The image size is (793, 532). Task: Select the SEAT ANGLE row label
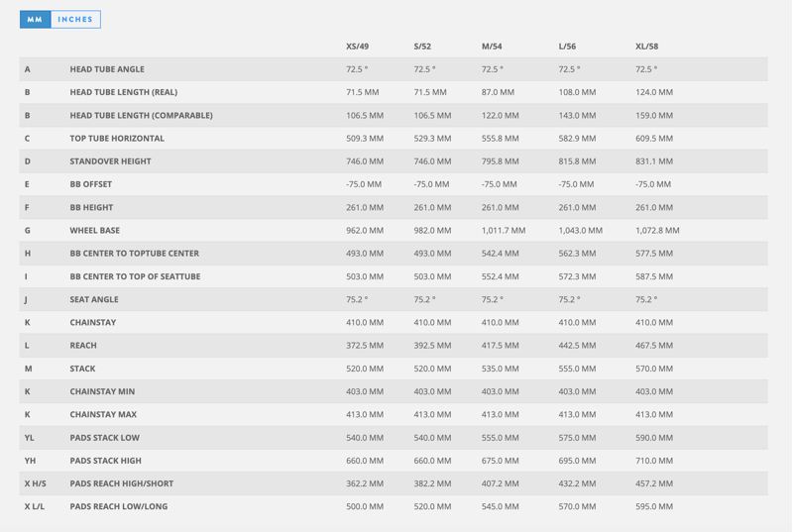[94, 299]
